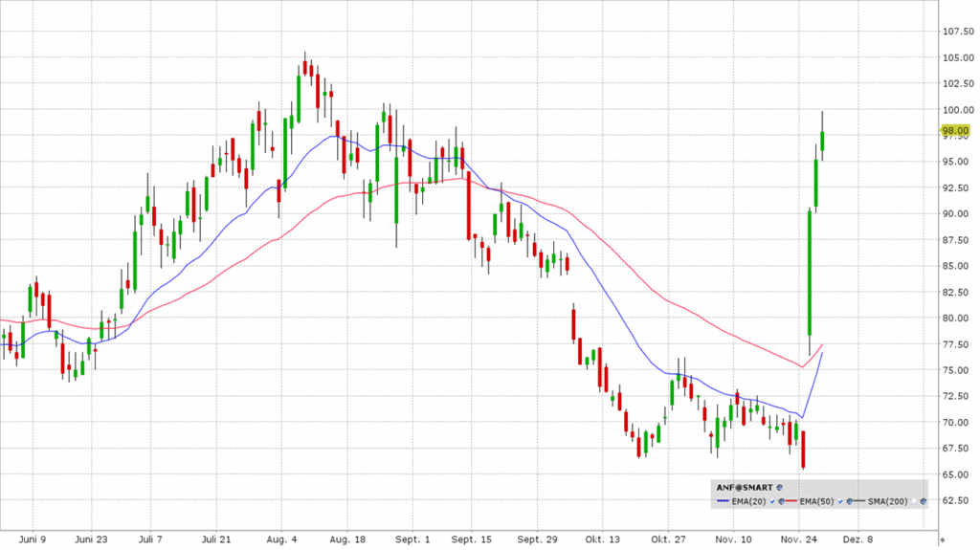Click the blue EMA(20) line swatch in legend

click(723, 501)
